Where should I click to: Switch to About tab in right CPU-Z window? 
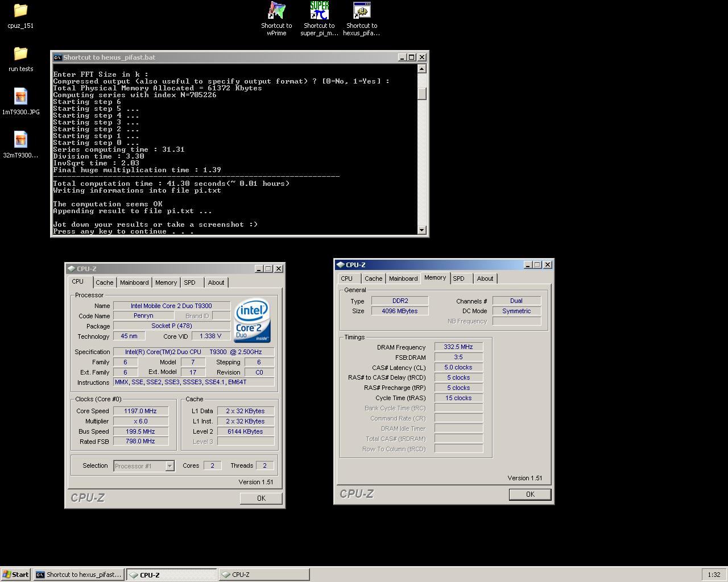coord(485,278)
